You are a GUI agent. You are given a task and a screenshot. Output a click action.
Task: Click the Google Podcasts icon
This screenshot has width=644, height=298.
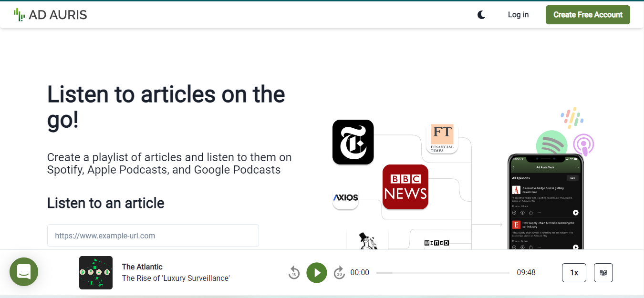click(x=572, y=118)
